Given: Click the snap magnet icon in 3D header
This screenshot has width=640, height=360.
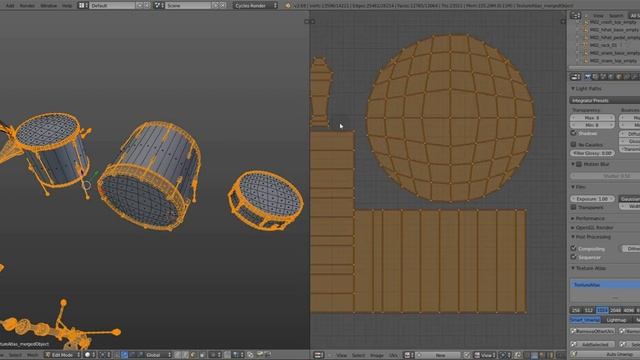Looking at the screenshot, I should coord(226,355).
